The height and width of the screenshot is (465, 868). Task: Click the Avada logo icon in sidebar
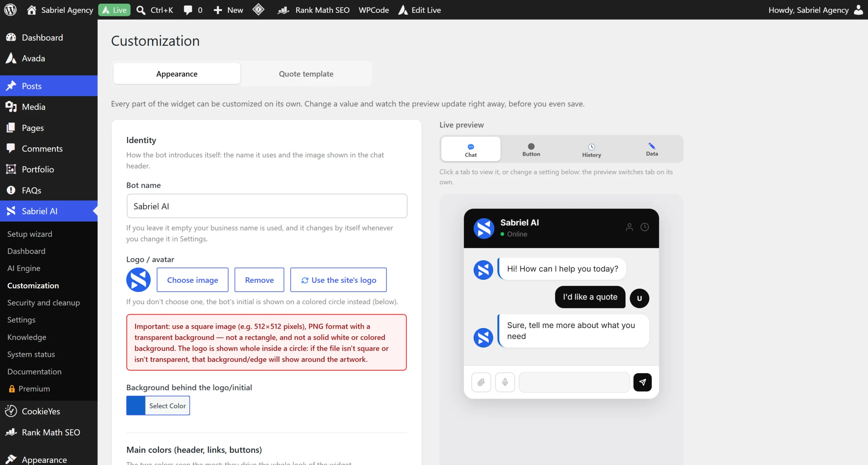(x=11, y=58)
